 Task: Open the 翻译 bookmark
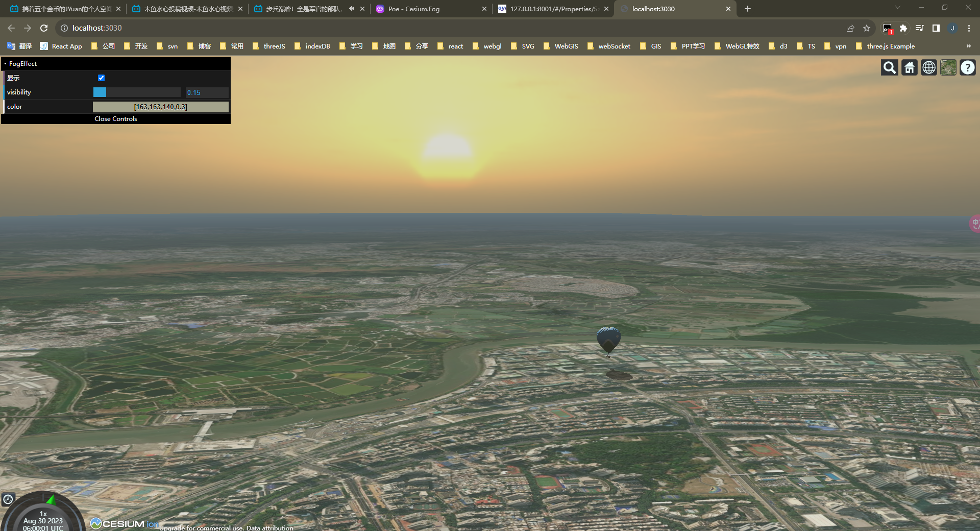(x=19, y=46)
